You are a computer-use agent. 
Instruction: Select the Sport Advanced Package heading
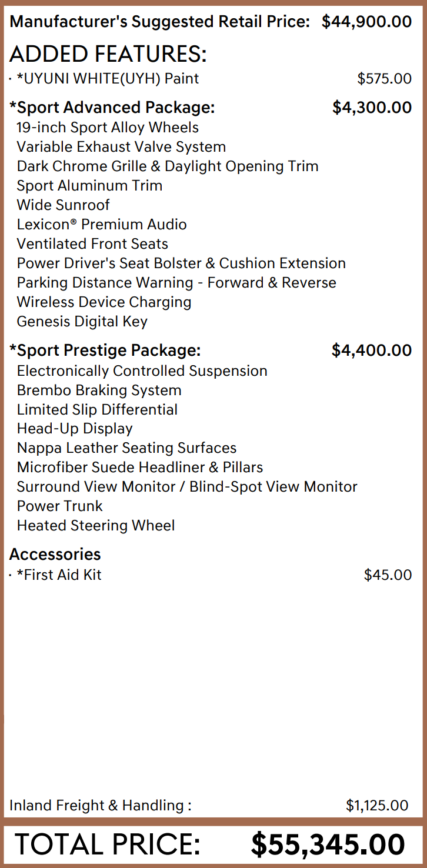coord(112,108)
